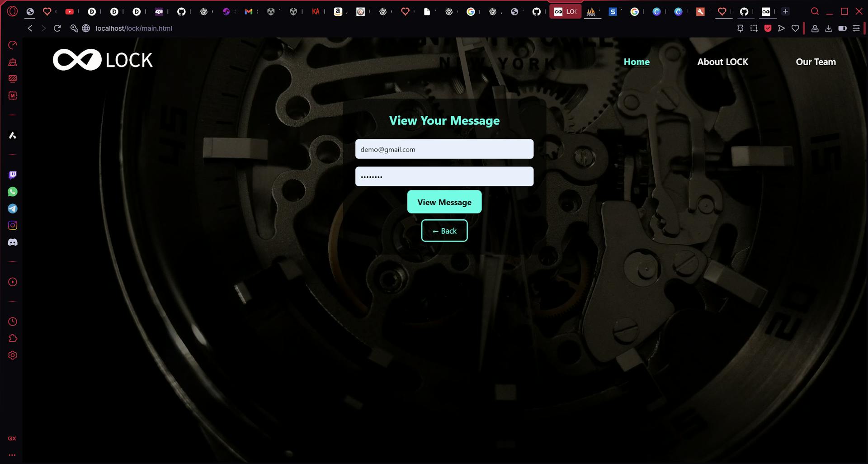The image size is (868, 464).
Task: Open Instagram in the sidebar
Action: click(13, 225)
